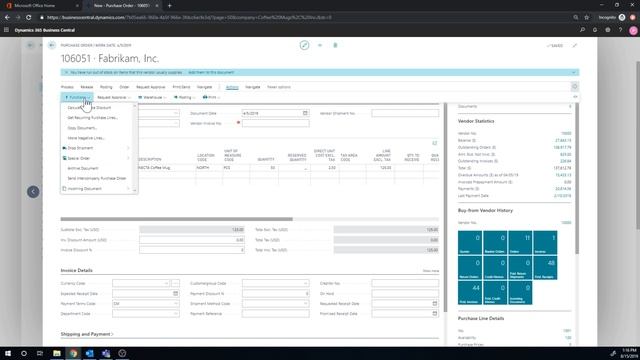The height and width of the screenshot is (360, 640).
Task: Expand the Warehouse action group dropdown
Action: pyautogui.click(x=152, y=98)
